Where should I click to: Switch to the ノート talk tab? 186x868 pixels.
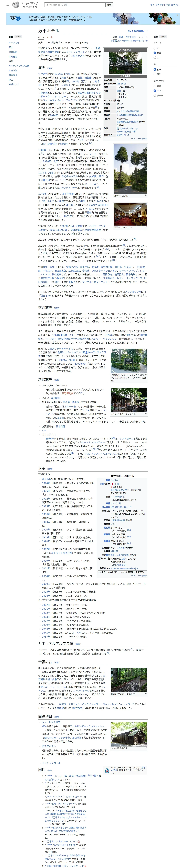click(x=50, y=37)
